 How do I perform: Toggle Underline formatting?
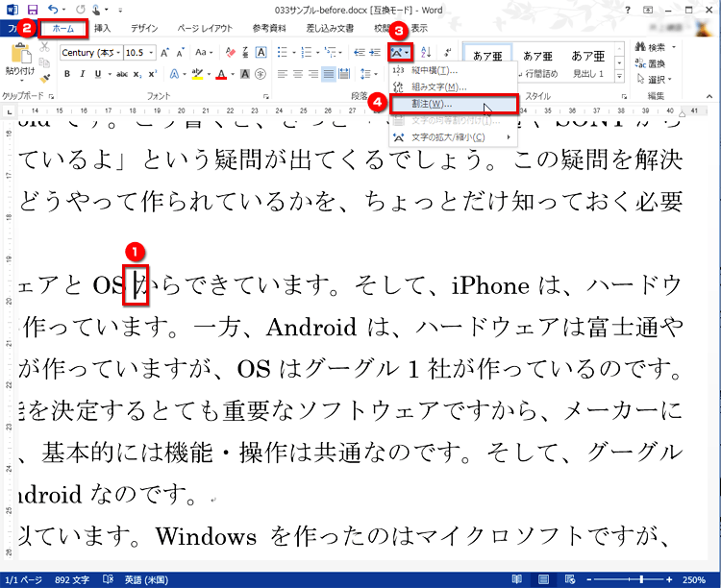pyautogui.click(x=98, y=74)
